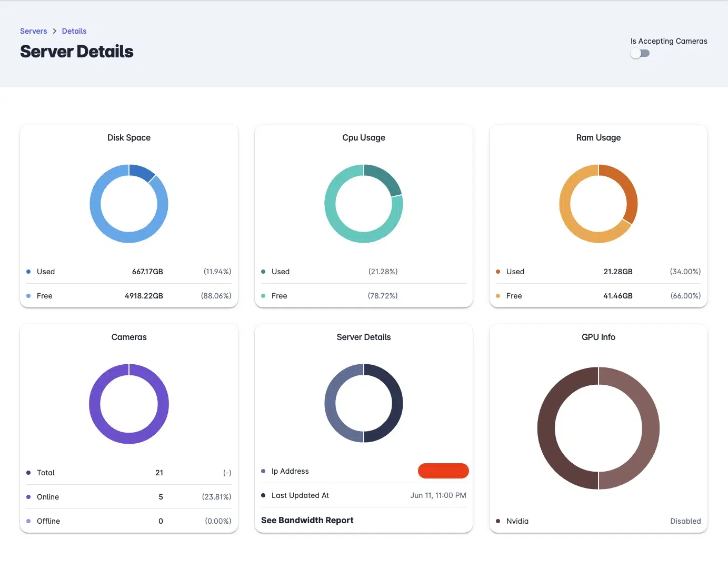
Task: Click the redacted Ip Address red pill
Action: coord(443,471)
